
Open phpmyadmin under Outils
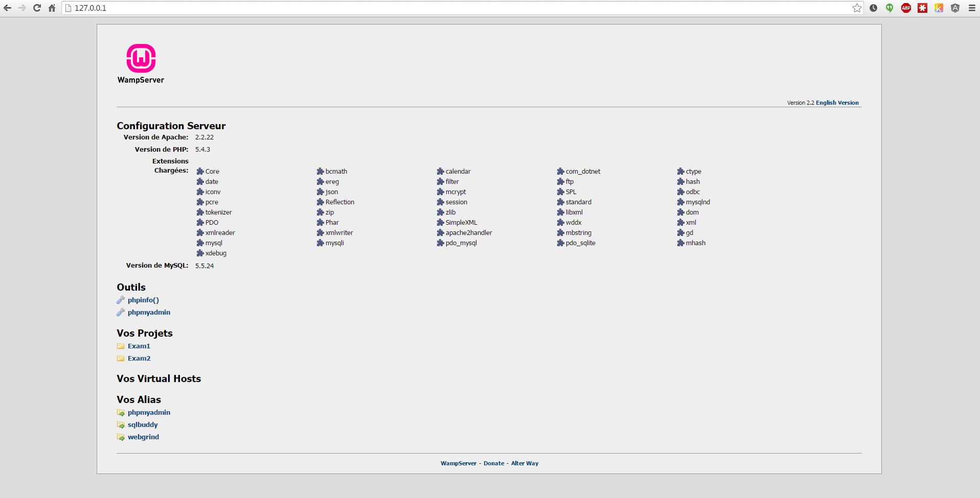149,313
